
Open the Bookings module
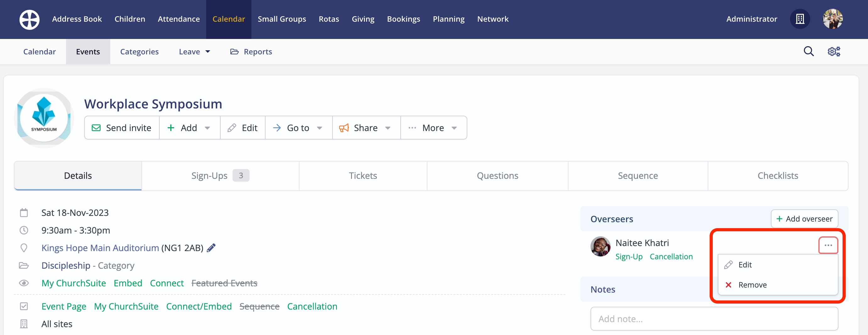(404, 19)
